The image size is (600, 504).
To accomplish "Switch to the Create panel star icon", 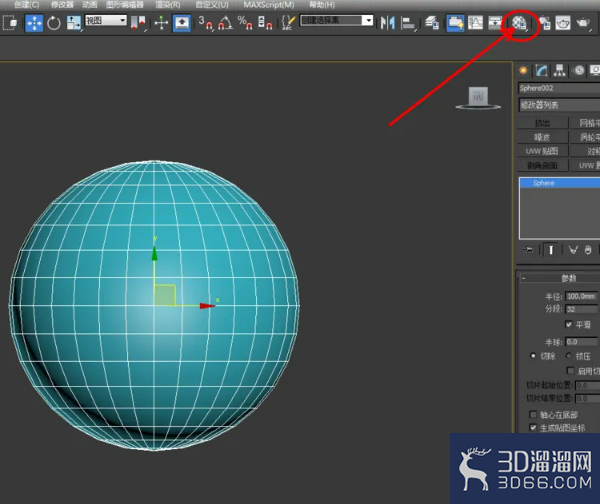I will pos(523,70).
